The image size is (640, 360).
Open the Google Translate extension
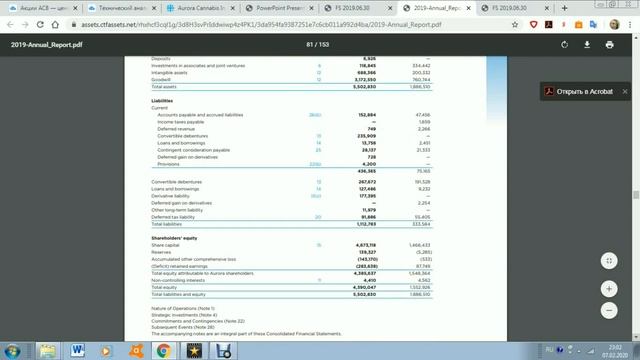tap(593, 24)
